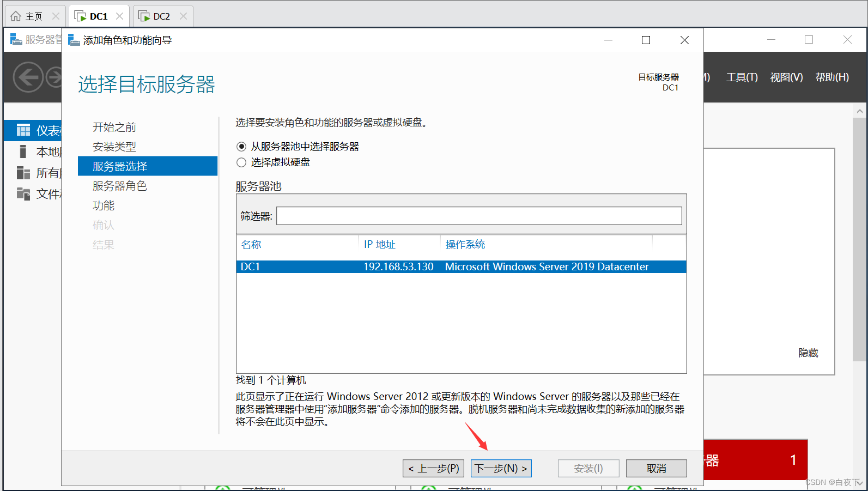This screenshot has width=868, height=491.
Task: Click the 上一步(P) button
Action: 434,469
